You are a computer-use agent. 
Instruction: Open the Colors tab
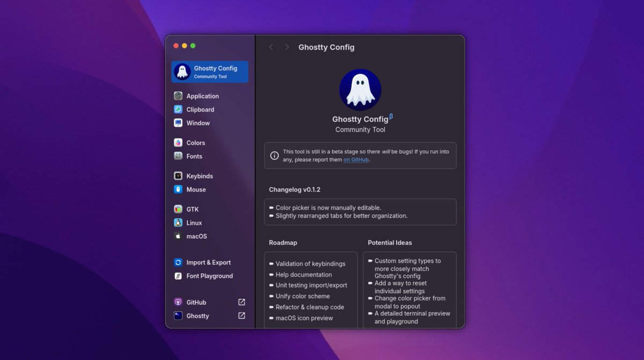pyautogui.click(x=196, y=143)
